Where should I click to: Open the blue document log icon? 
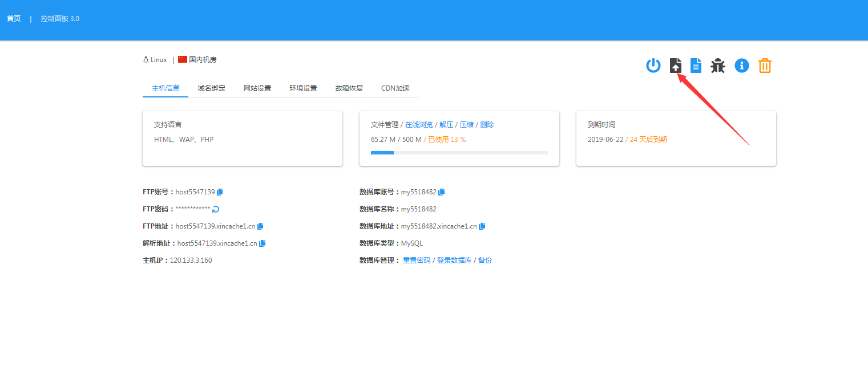696,66
